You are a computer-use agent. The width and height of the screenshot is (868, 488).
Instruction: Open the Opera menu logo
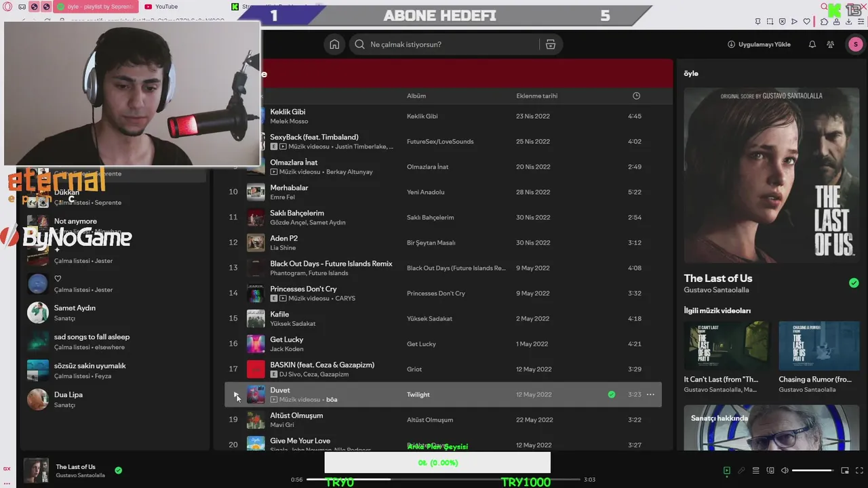[x=7, y=7]
